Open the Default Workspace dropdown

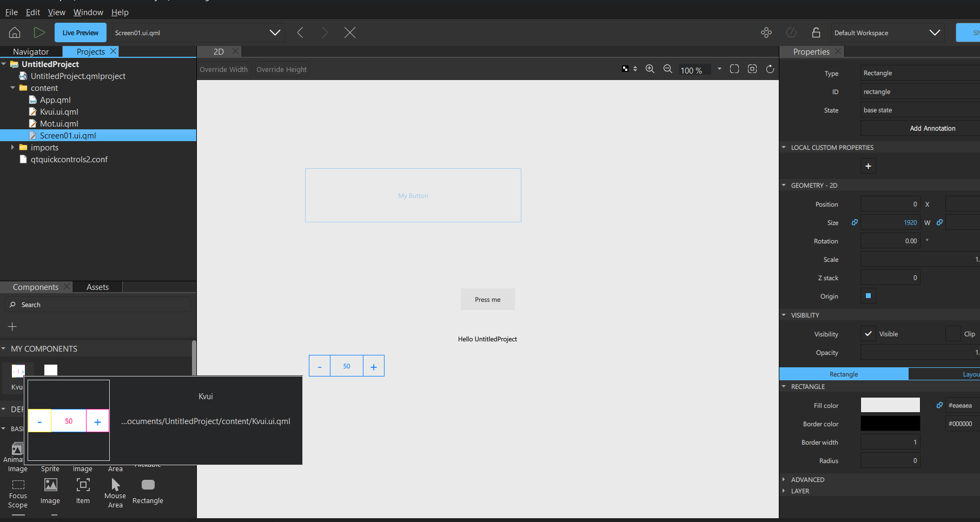coord(935,32)
